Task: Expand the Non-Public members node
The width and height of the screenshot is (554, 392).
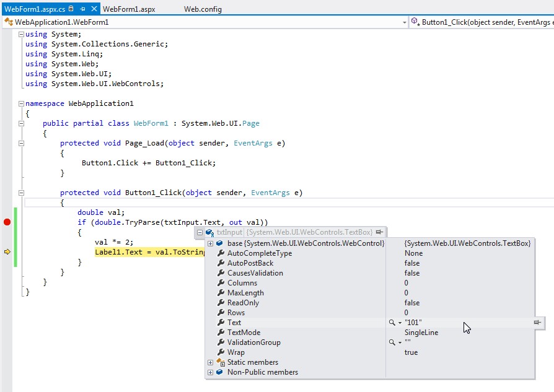Action: click(210, 372)
